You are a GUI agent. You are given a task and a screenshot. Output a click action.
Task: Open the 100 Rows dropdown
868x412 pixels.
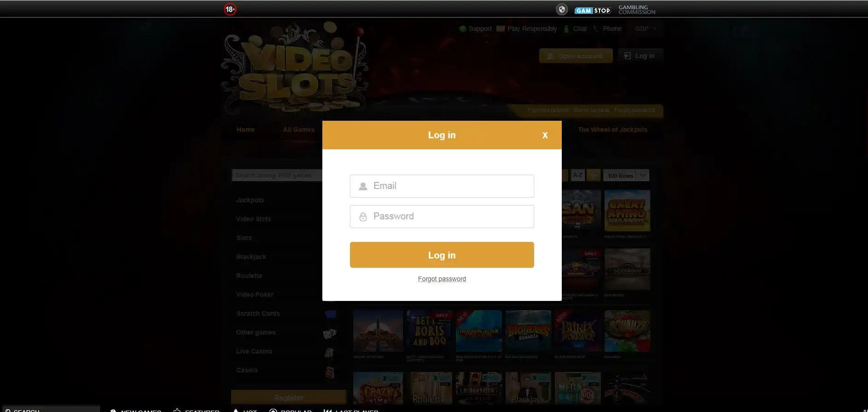[x=626, y=175]
